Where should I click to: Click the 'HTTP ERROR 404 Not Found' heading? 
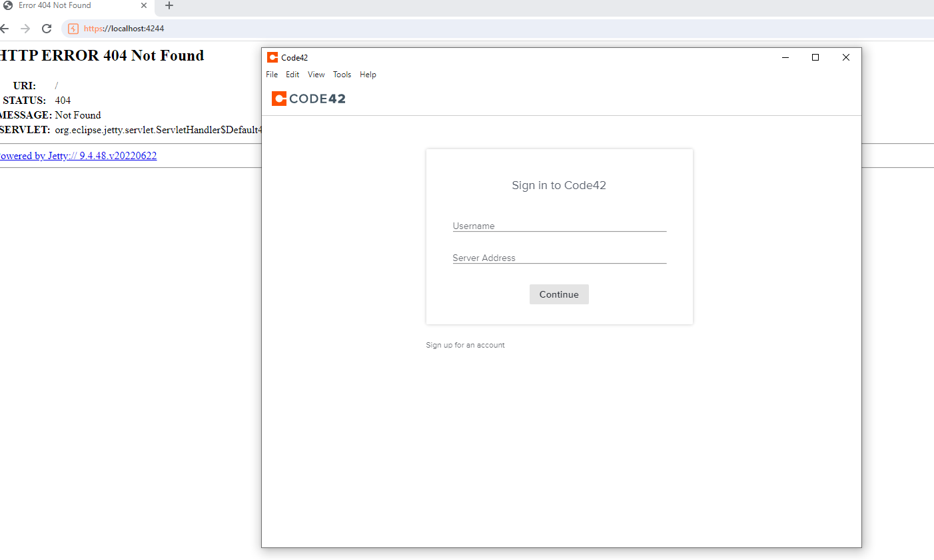[101, 55]
